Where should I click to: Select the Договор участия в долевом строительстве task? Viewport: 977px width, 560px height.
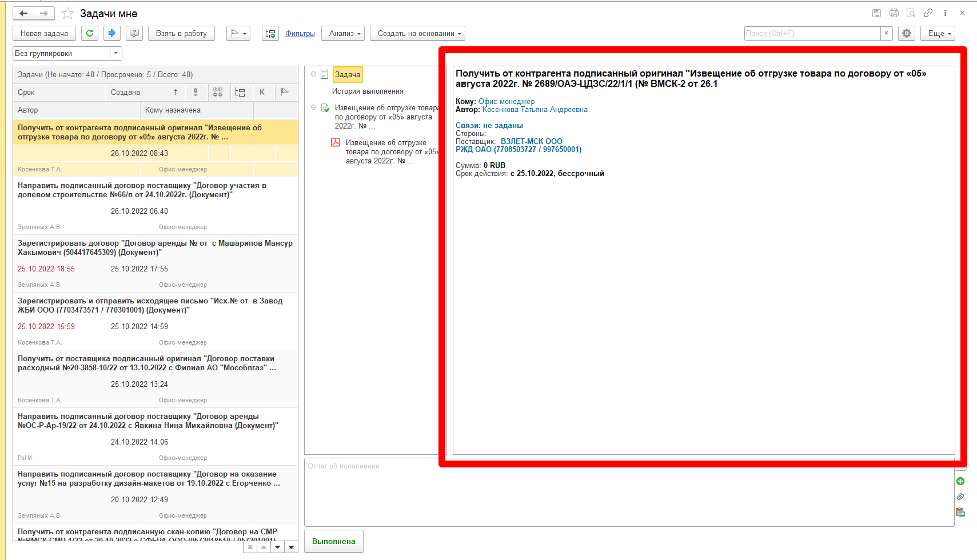point(155,206)
